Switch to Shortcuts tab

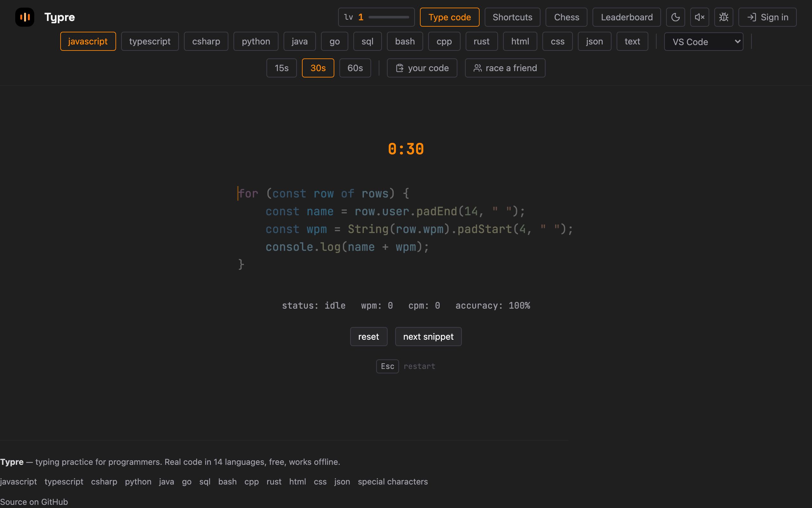click(512, 17)
